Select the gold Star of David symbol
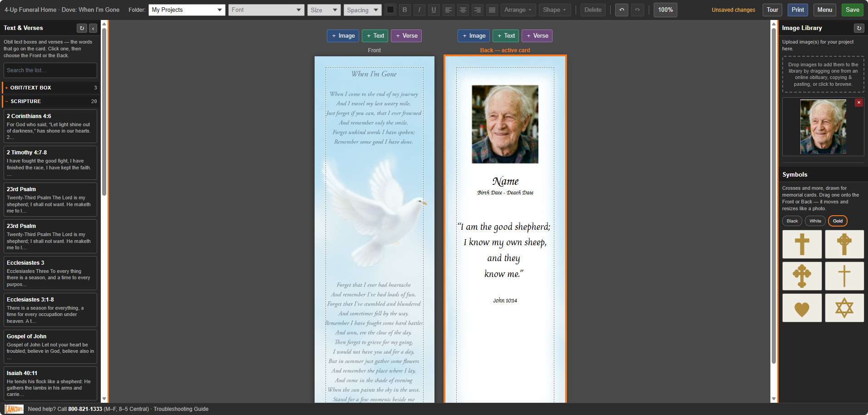This screenshot has height=415, width=868. (x=844, y=308)
